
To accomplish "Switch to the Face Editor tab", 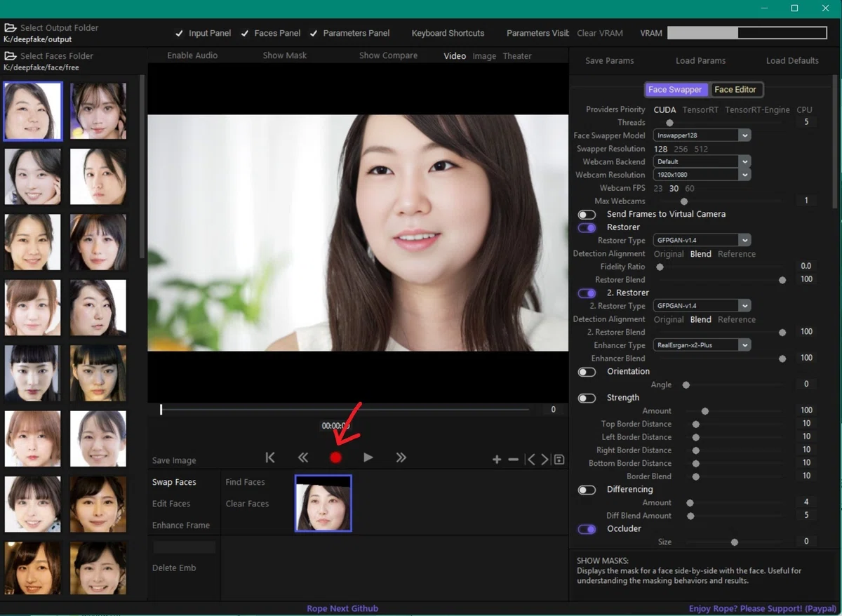I will click(x=735, y=90).
